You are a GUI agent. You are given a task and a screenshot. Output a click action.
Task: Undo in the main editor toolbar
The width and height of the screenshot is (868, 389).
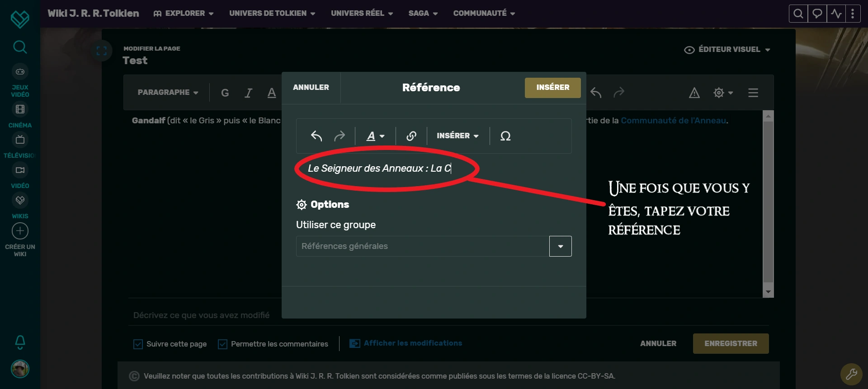coord(596,93)
